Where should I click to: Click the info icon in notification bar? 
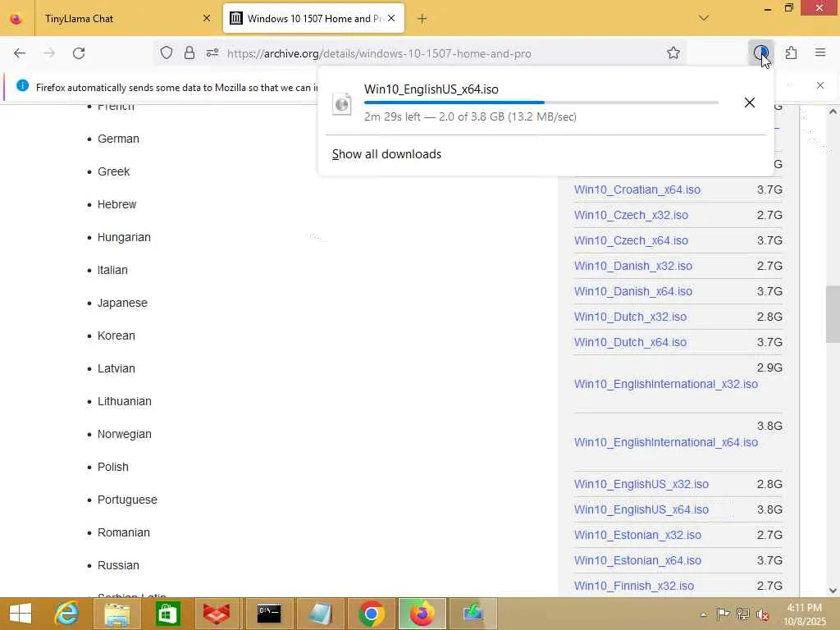click(22, 85)
